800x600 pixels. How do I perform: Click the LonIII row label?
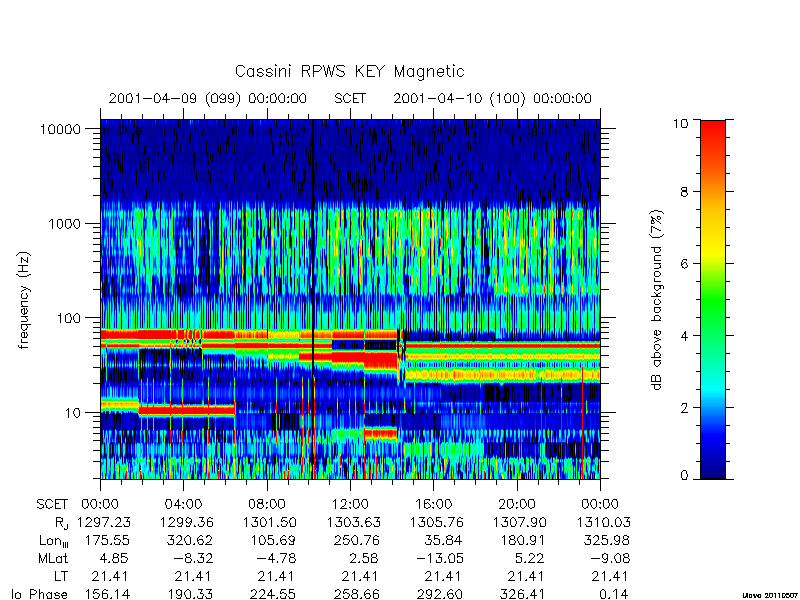[x=53, y=541]
